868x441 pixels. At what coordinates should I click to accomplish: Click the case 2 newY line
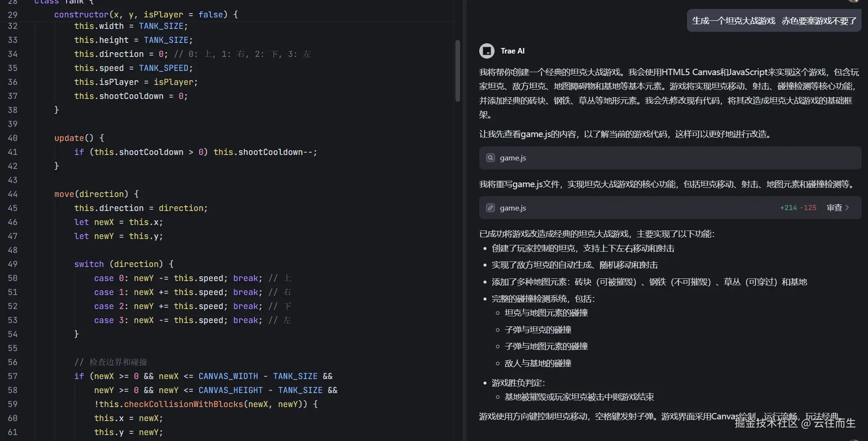[x=192, y=306]
